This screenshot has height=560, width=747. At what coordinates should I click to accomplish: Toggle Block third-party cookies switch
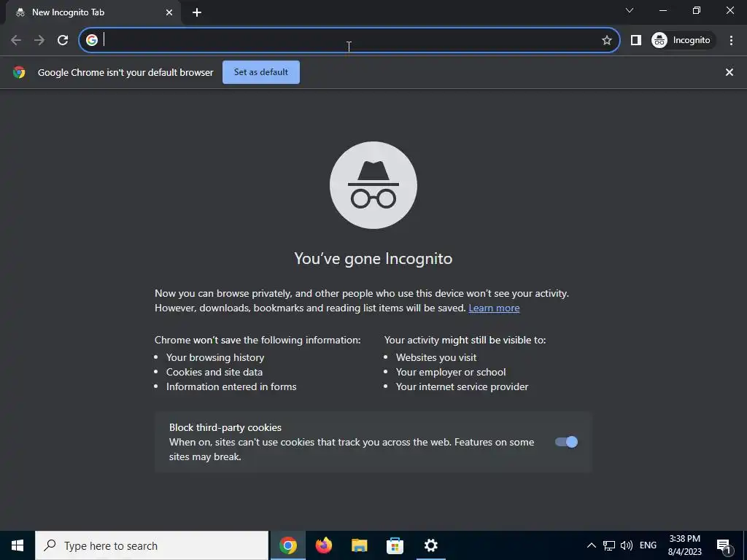pos(566,442)
